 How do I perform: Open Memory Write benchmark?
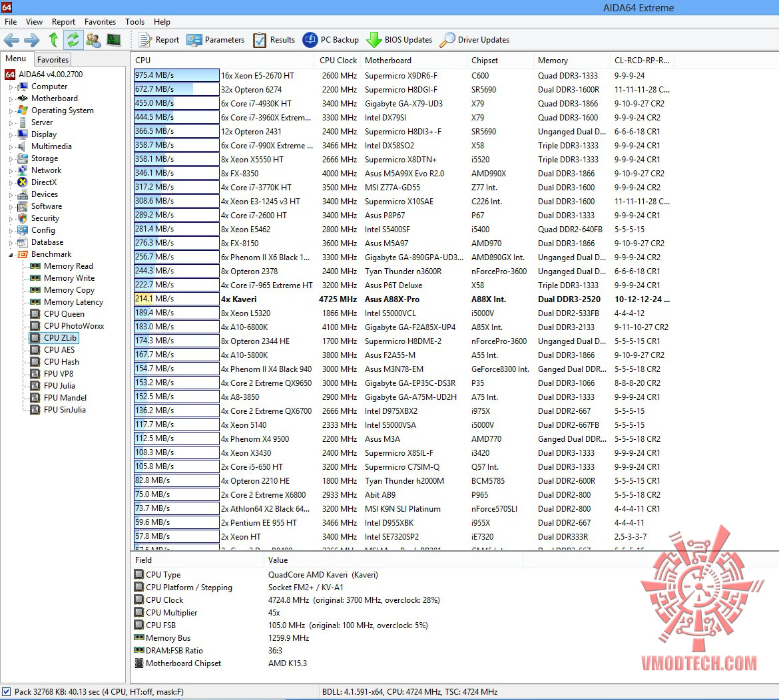click(x=62, y=278)
